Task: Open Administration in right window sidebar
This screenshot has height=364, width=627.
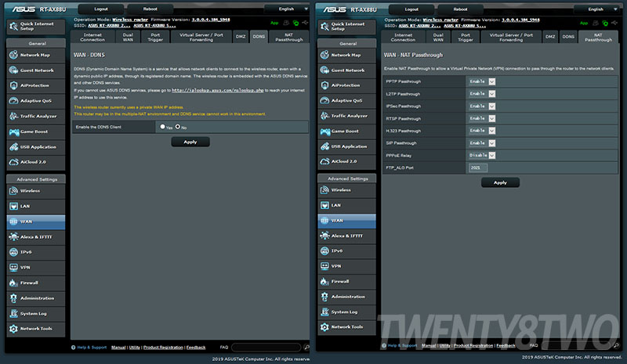Action: coord(346,297)
